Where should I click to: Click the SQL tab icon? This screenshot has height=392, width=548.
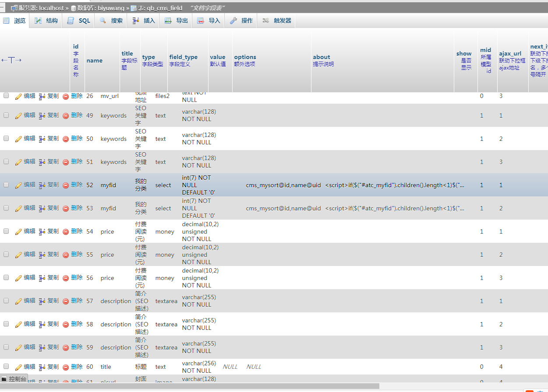(x=71, y=21)
